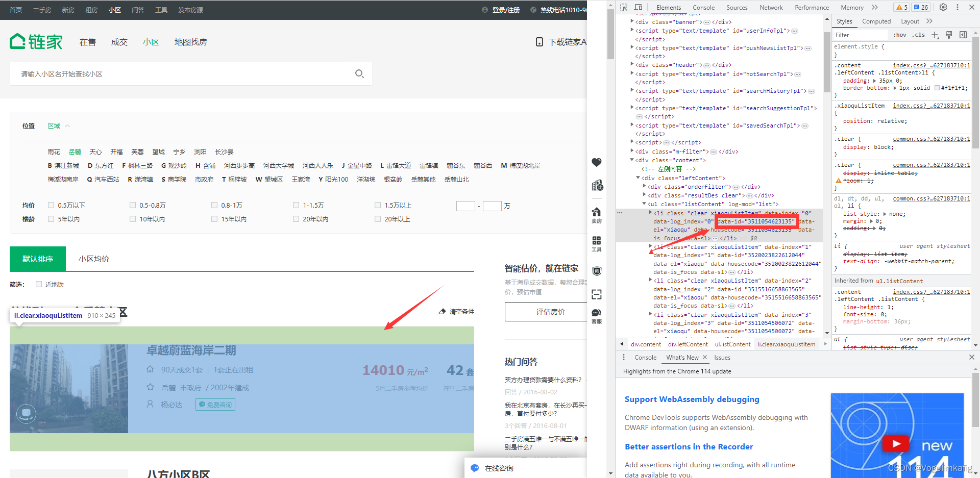Screen dimensions: 980x478
Task: Open Support WebAssembly debugging link
Action: pyautogui.click(x=692, y=399)
